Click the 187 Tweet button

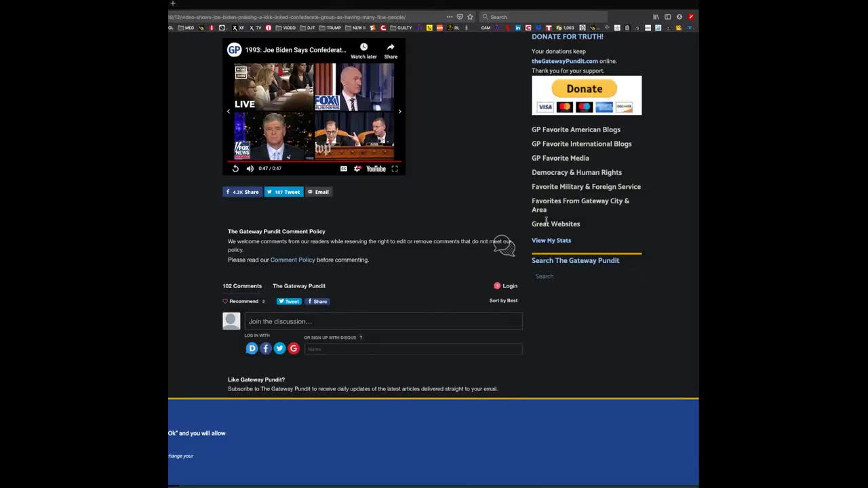point(283,192)
